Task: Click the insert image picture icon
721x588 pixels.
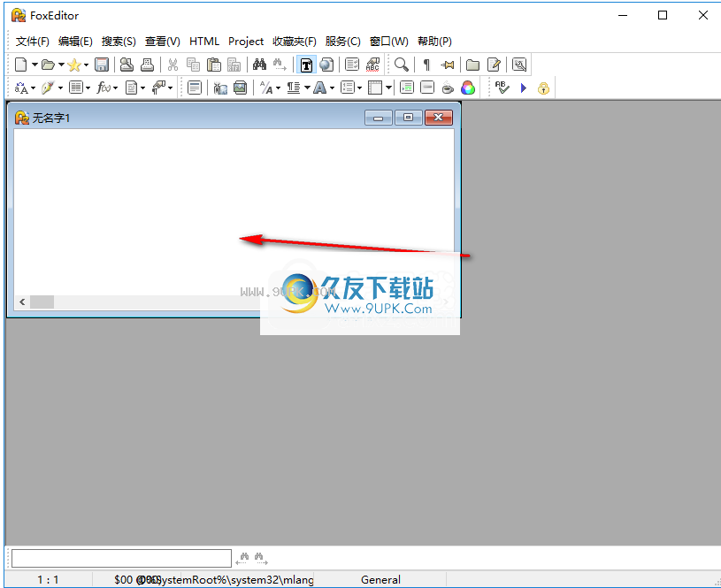Action: pyautogui.click(x=240, y=88)
